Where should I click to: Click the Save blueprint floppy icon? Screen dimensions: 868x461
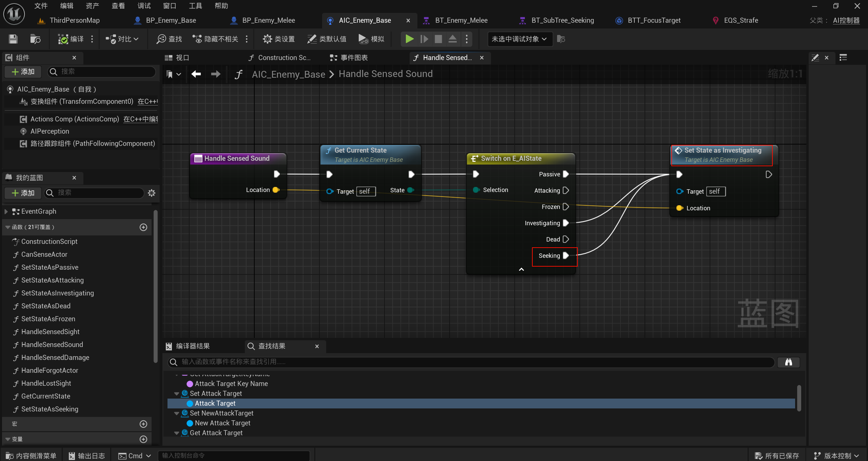pos(13,39)
